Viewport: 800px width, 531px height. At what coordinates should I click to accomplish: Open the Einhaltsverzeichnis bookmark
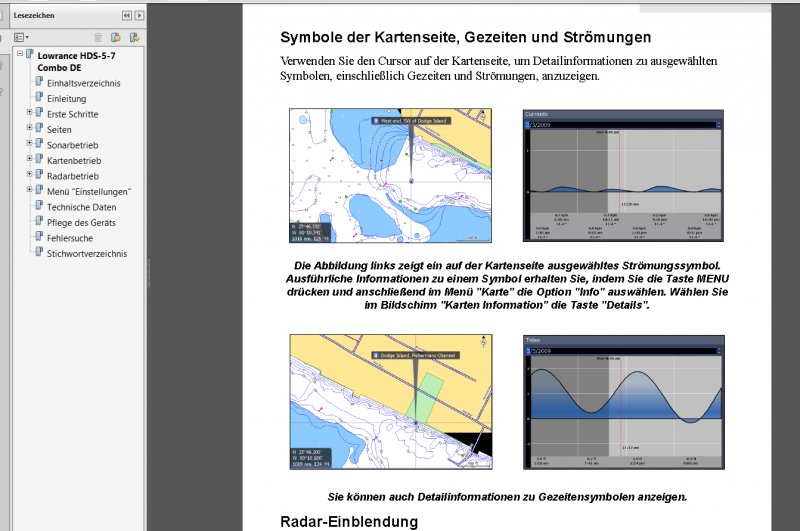[84, 83]
